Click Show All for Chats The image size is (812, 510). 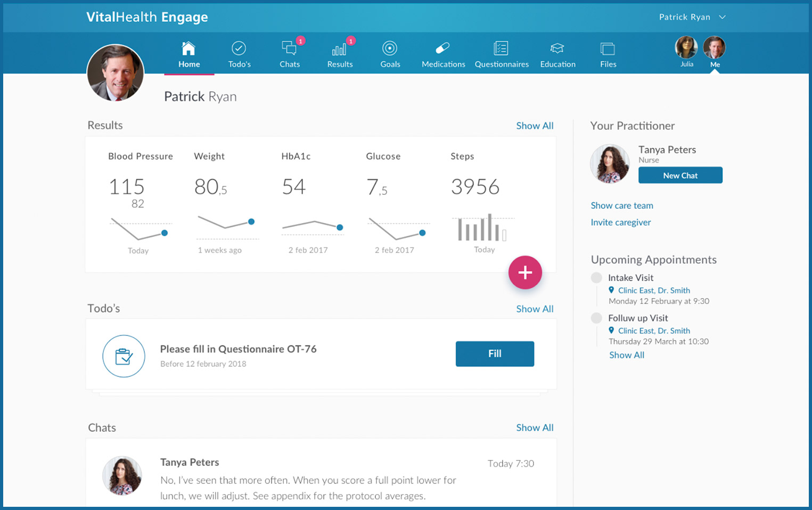(x=535, y=427)
